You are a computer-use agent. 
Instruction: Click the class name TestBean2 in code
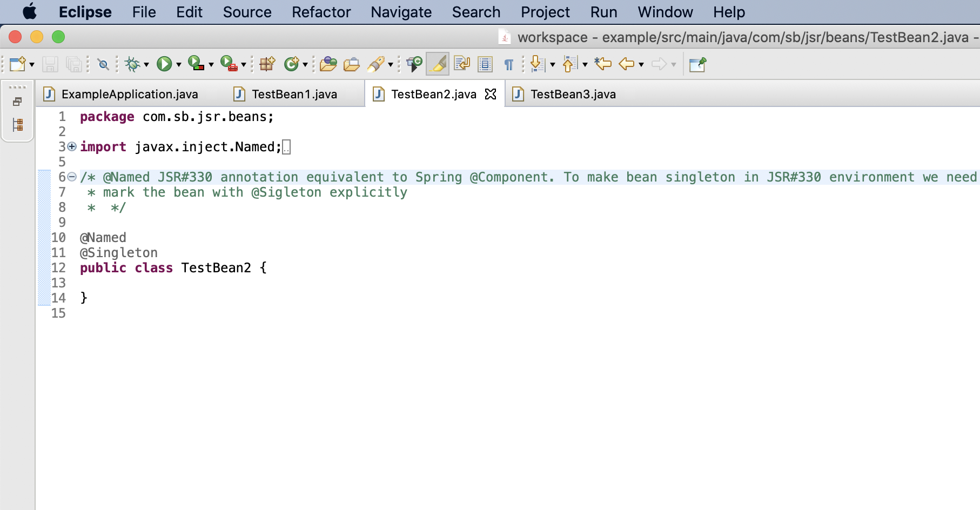tap(216, 268)
